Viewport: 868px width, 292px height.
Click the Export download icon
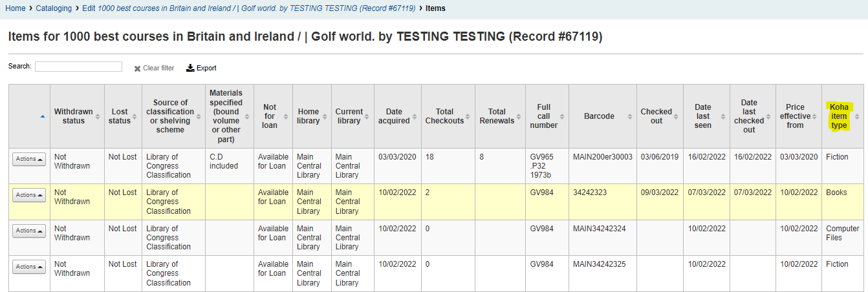(190, 68)
